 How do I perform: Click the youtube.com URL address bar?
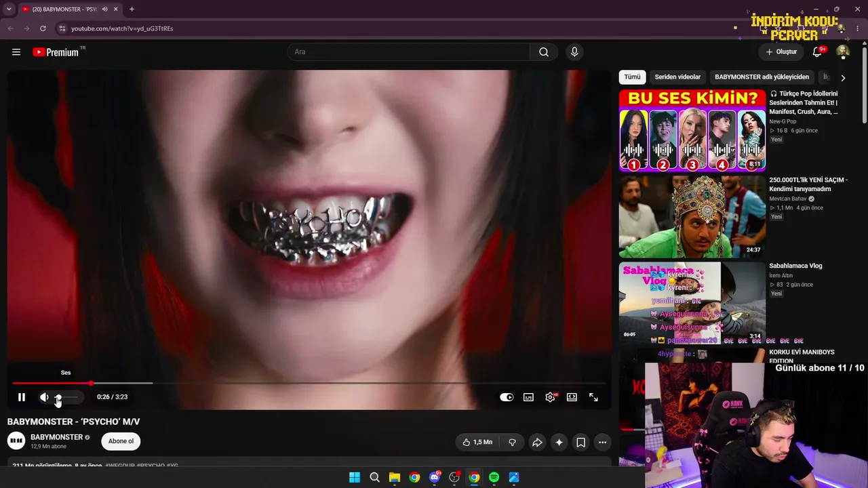(122, 28)
